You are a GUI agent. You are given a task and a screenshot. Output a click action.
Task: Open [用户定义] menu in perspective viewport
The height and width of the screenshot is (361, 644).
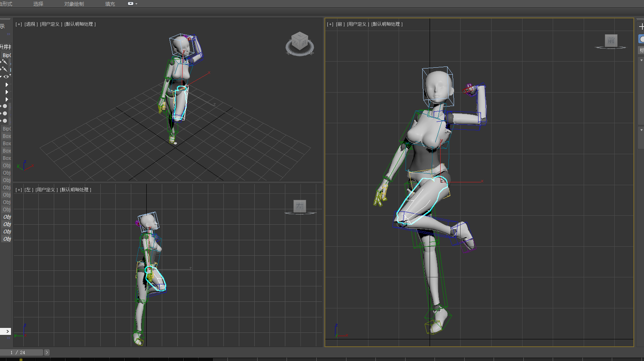click(51, 24)
